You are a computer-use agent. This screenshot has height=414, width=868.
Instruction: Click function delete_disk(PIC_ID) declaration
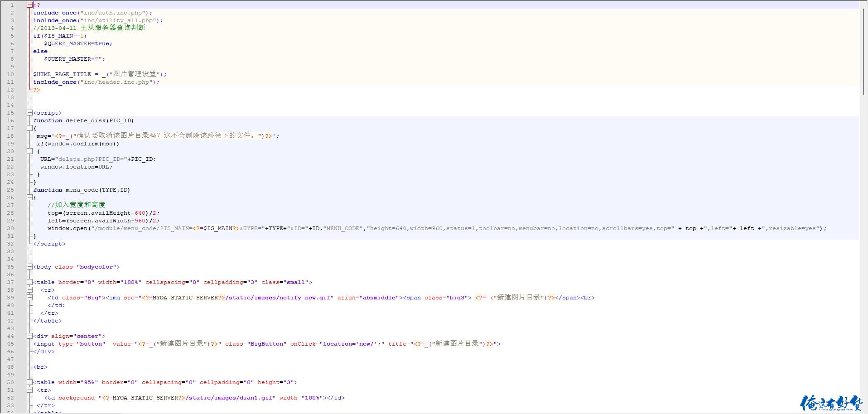(83, 120)
